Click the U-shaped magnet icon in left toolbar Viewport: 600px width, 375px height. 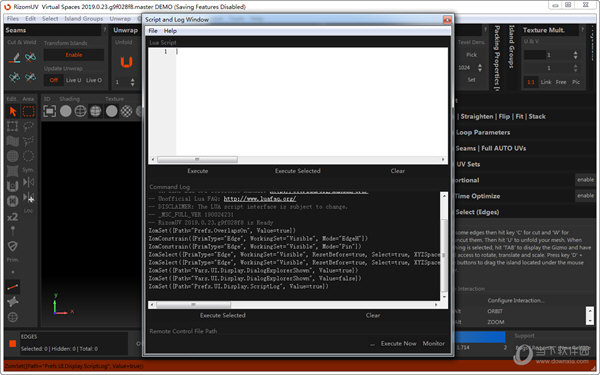13,186
